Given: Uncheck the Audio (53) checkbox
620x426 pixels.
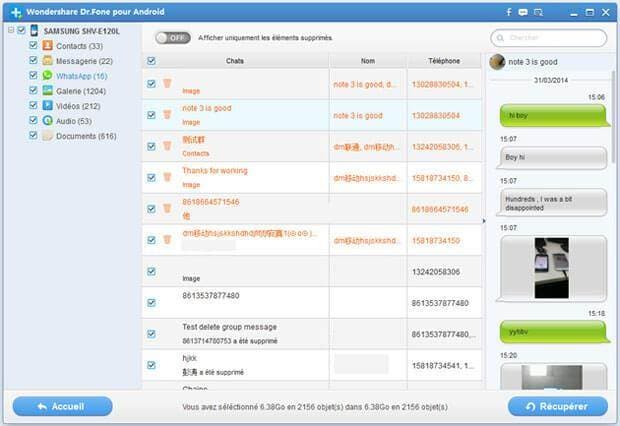Looking at the screenshot, I should pyautogui.click(x=33, y=120).
